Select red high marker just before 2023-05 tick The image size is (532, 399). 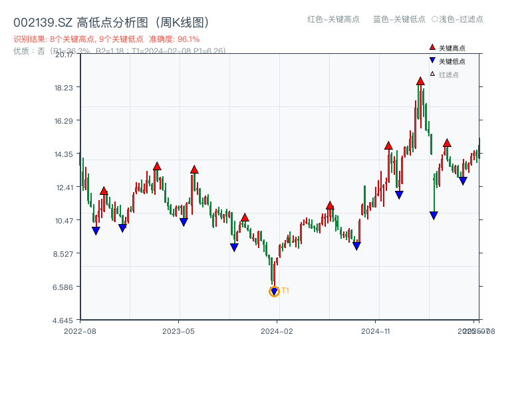(x=157, y=166)
